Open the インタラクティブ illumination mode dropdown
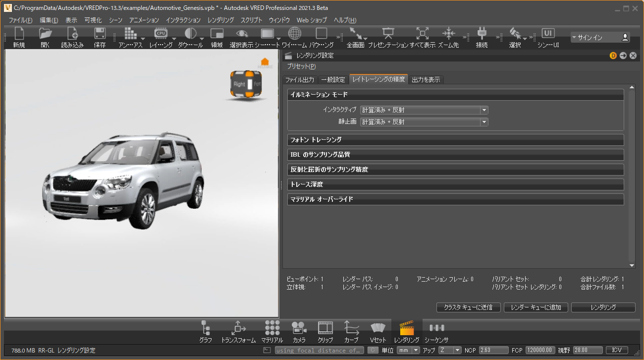The width and height of the screenshot is (644, 360). pos(424,110)
